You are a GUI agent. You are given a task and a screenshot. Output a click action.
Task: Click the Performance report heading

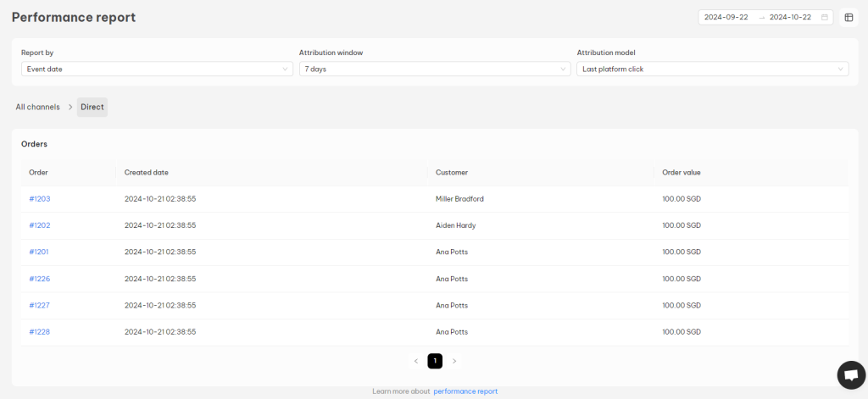pos(74,17)
